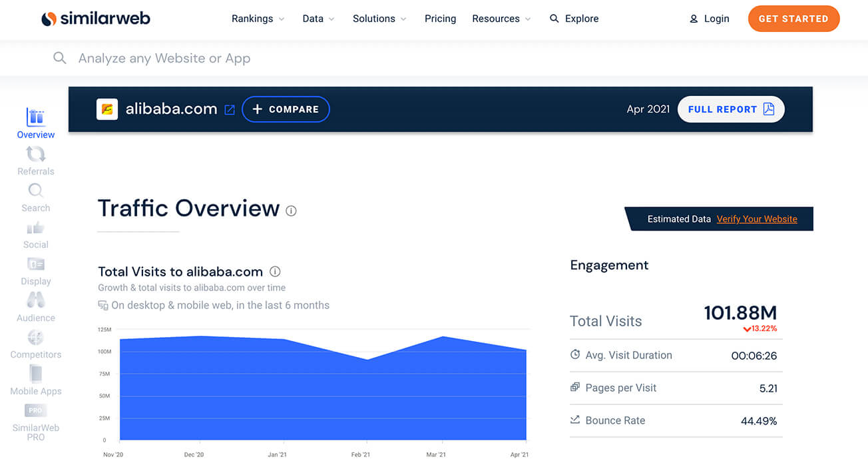Click the SimilarWeb PRO badge

coord(36,410)
